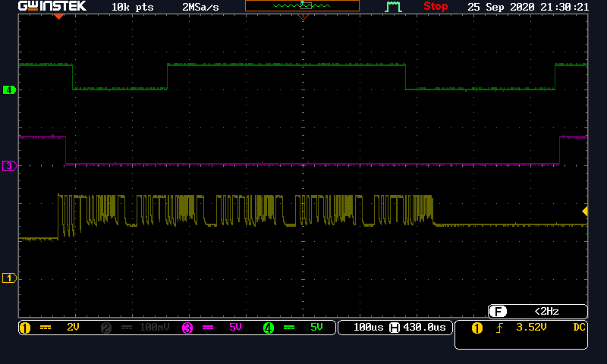Click the channel 1 DC coupling symbol
The height and width of the screenshot is (364, 607).
point(46,328)
